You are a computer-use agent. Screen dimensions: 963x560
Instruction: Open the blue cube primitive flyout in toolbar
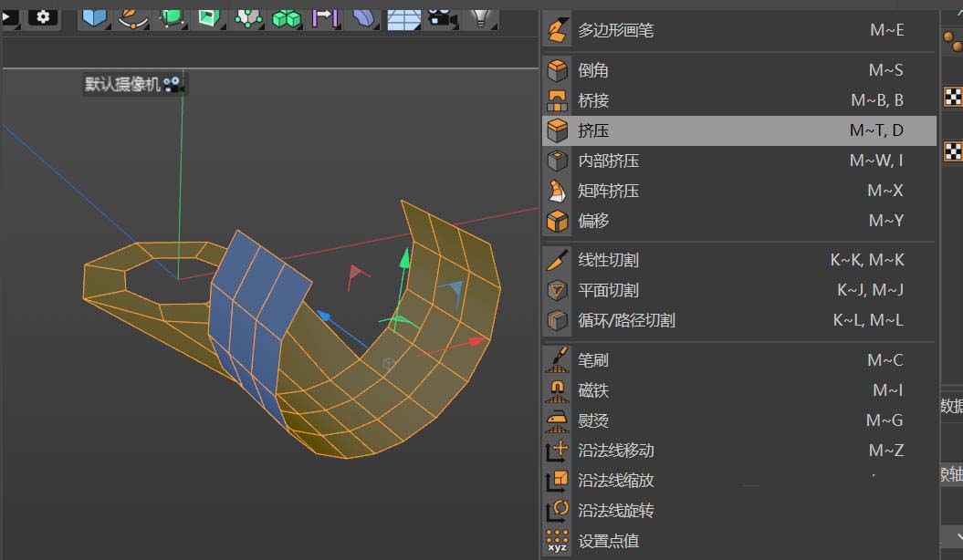click(94, 15)
